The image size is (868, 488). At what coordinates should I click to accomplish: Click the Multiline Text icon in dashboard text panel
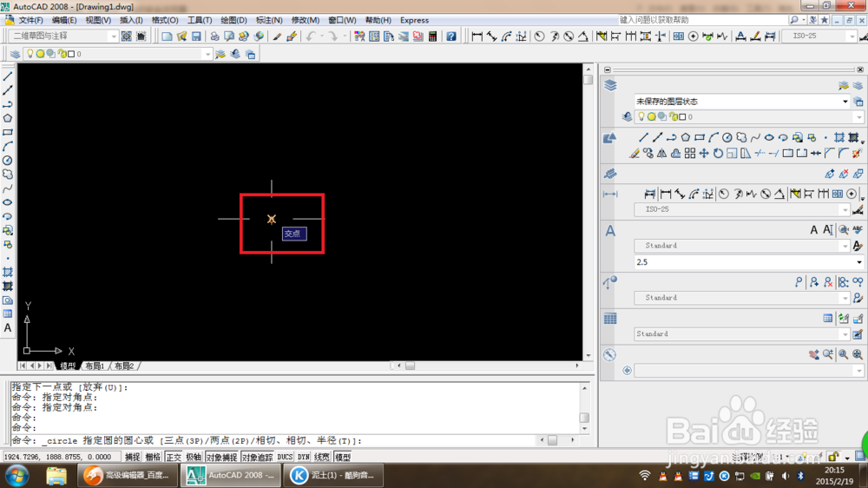(x=814, y=230)
